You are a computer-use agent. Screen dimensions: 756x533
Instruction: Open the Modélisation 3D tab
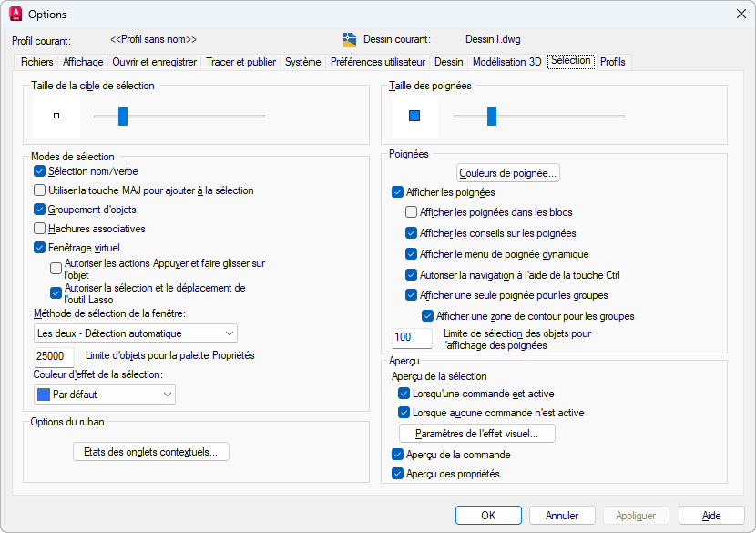(x=506, y=62)
